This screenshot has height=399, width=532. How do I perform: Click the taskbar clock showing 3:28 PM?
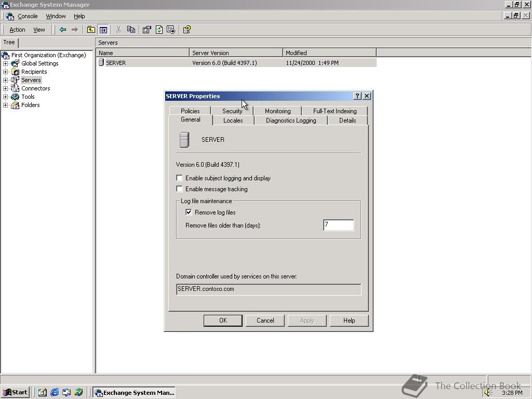(x=512, y=393)
